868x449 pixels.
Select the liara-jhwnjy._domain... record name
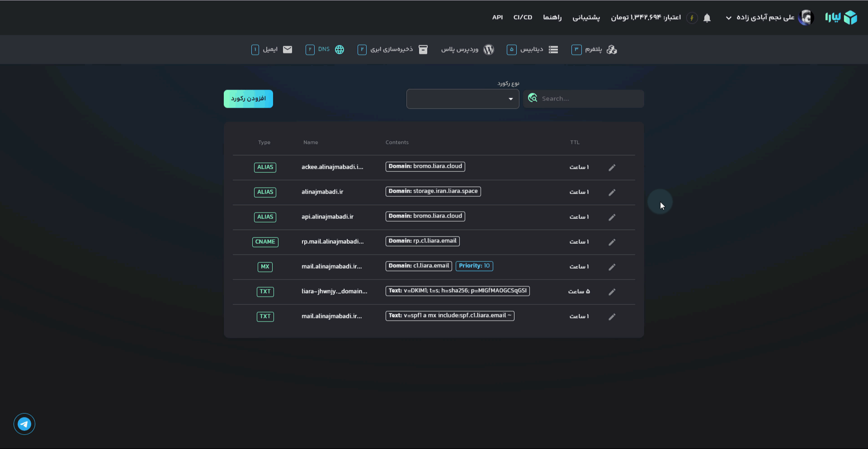click(x=334, y=291)
